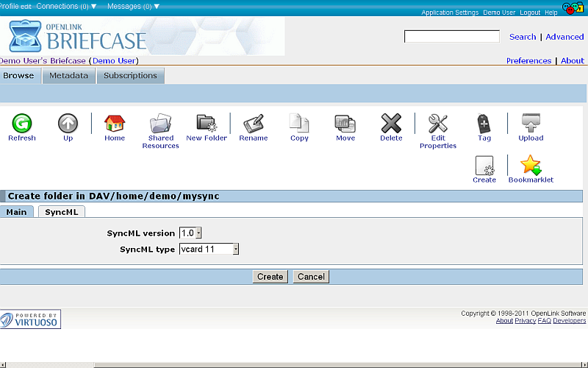The image size is (588, 368).
Task: Open Edit Properties tool
Action: point(438,124)
